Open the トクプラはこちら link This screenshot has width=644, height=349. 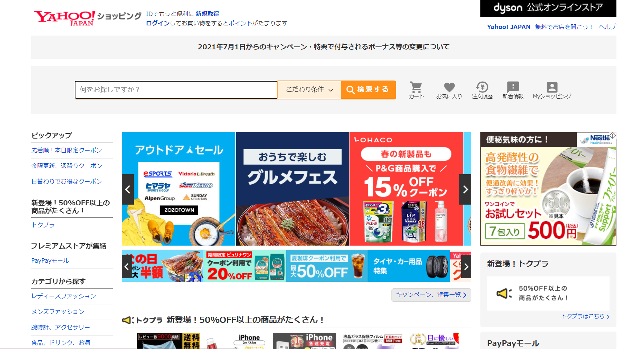[585, 316]
